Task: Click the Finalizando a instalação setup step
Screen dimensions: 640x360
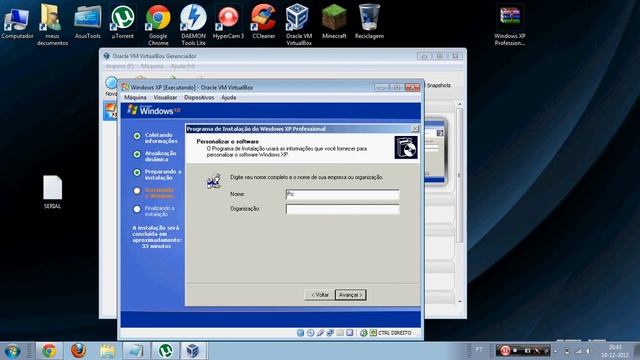Action: click(x=160, y=211)
